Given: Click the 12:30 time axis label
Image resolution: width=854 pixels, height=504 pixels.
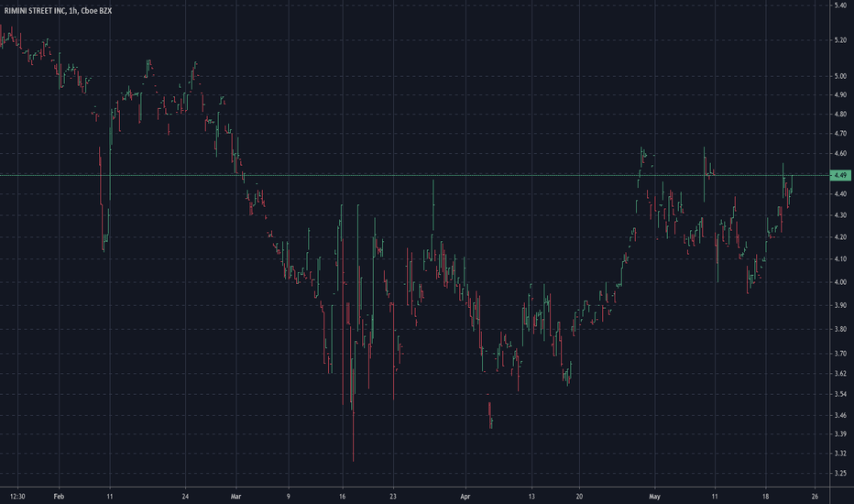Looking at the screenshot, I should (x=17, y=497).
